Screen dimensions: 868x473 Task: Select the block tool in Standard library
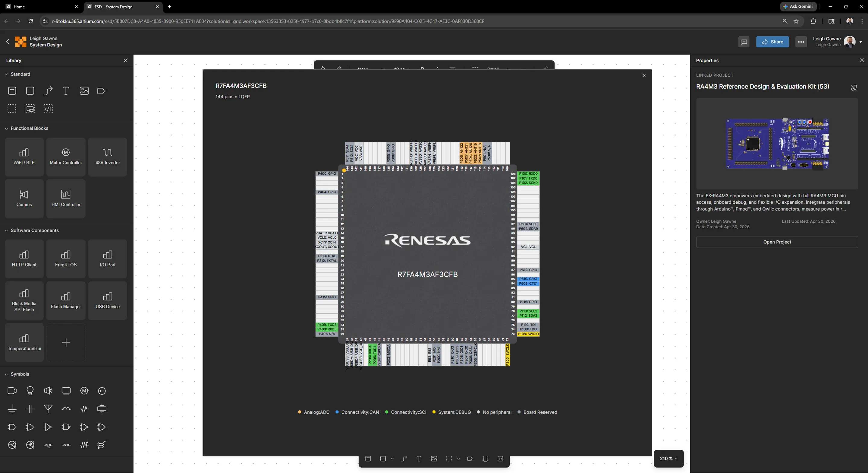(x=12, y=91)
